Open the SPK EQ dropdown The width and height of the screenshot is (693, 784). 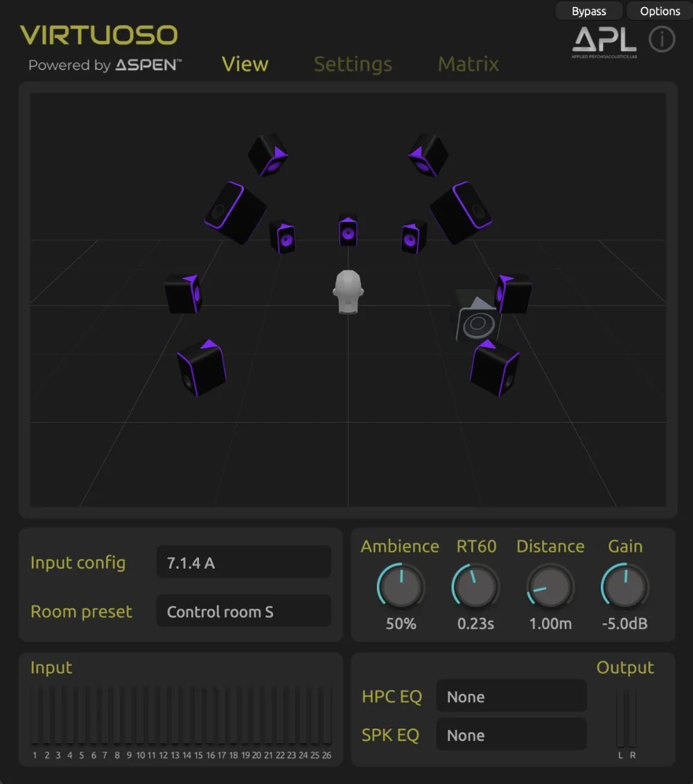(511, 735)
